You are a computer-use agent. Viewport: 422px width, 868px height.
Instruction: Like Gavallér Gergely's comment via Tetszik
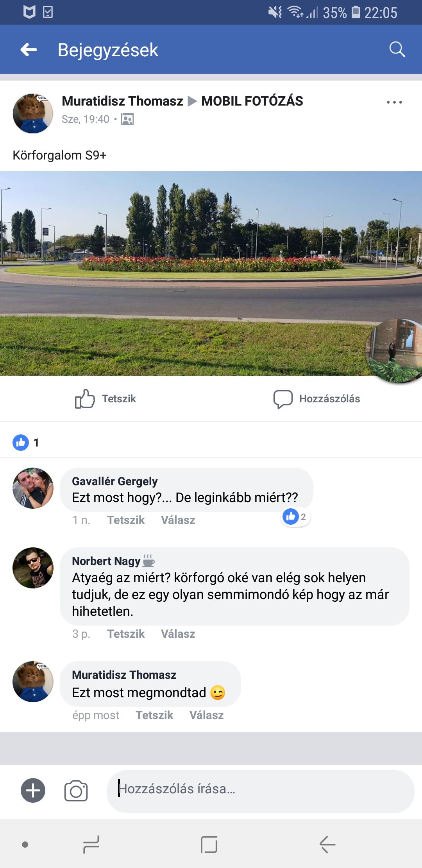coord(126,520)
